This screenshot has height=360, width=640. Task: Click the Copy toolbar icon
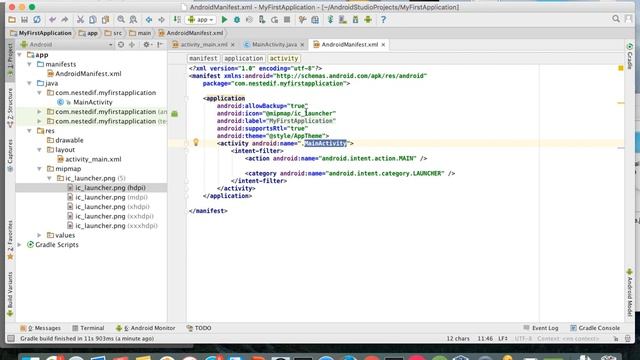click(x=93, y=20)
